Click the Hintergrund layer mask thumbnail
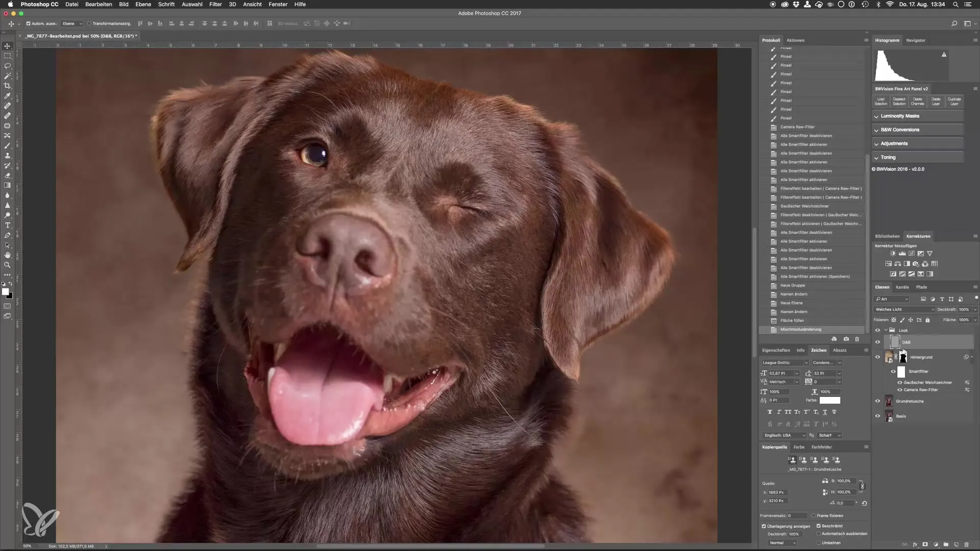This screenshot has width=980, height=551. point(903,357)
